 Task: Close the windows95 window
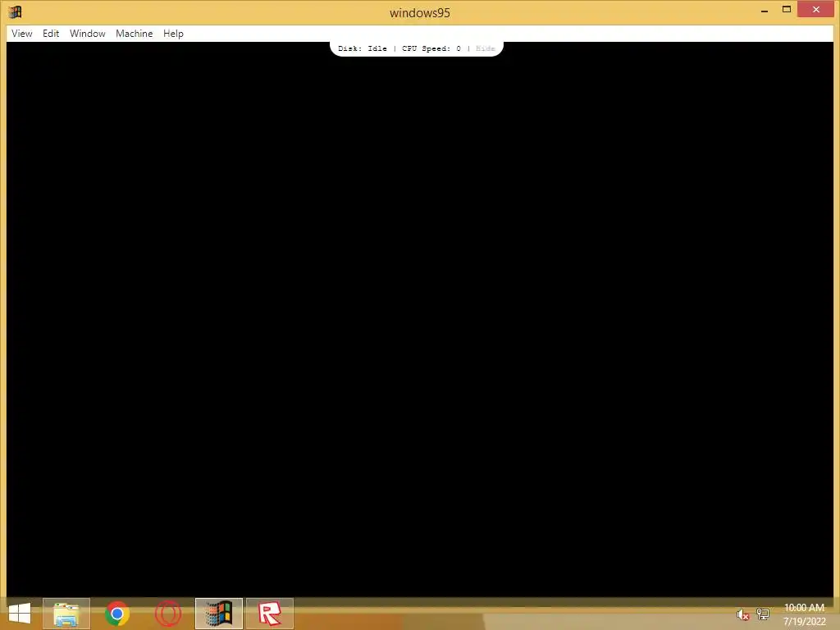point(816,9)
